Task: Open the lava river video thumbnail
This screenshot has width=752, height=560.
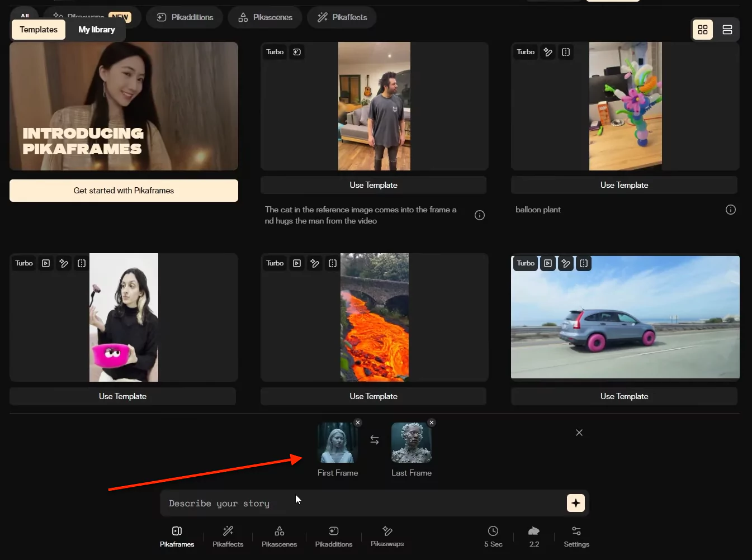Action: point(375,317)
